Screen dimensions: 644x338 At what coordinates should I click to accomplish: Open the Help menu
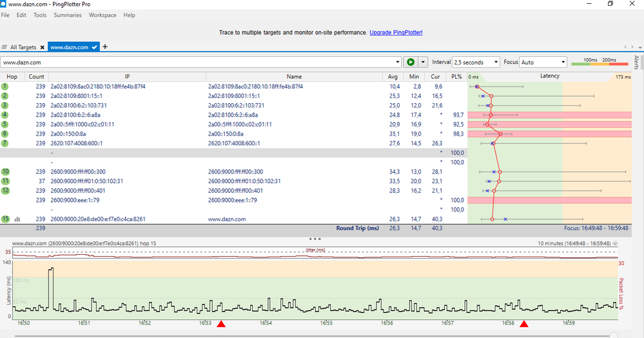(x=129, y=15)
